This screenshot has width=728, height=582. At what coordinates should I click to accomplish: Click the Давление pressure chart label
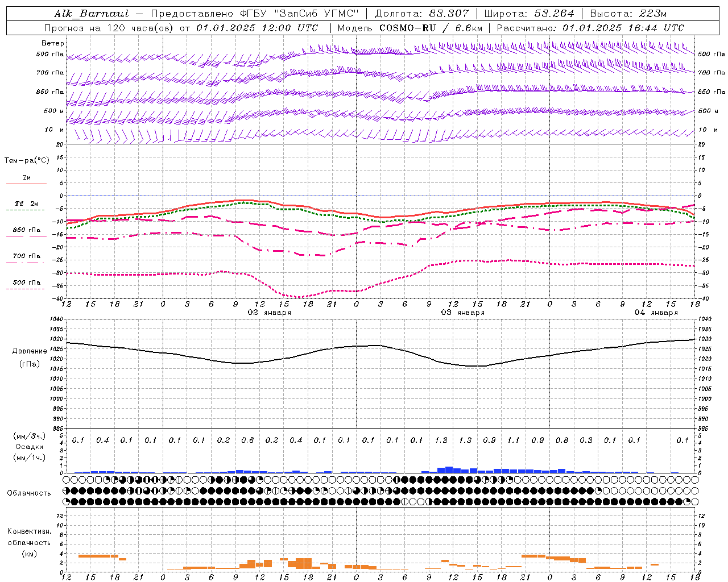(30, 351)
